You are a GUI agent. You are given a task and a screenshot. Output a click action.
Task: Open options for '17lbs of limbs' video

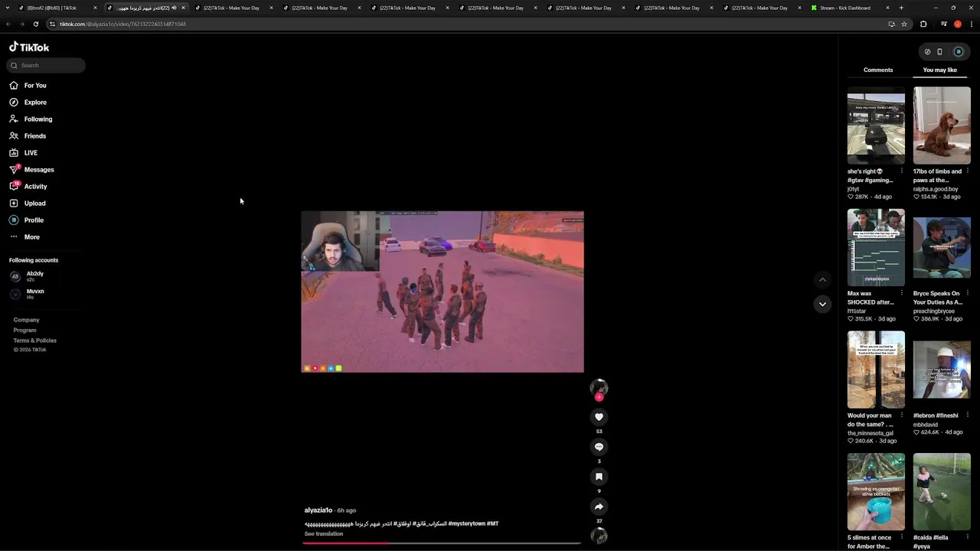[x=967, y=171]
